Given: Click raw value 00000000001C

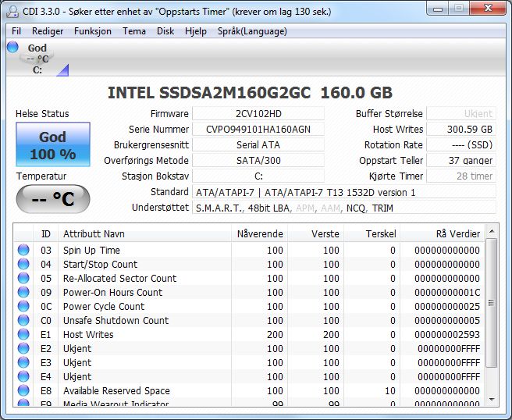Looking at the screenshot, I should 447,292.
